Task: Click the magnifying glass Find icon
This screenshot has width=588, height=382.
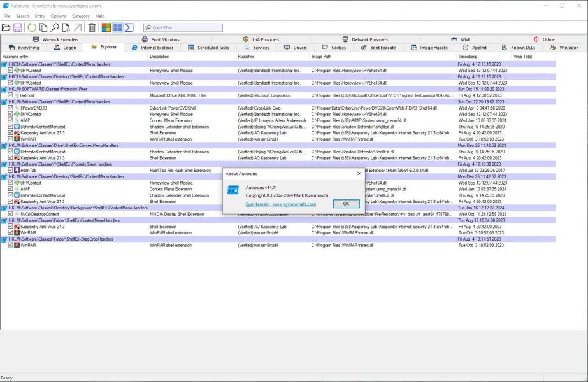Action: 55,27
